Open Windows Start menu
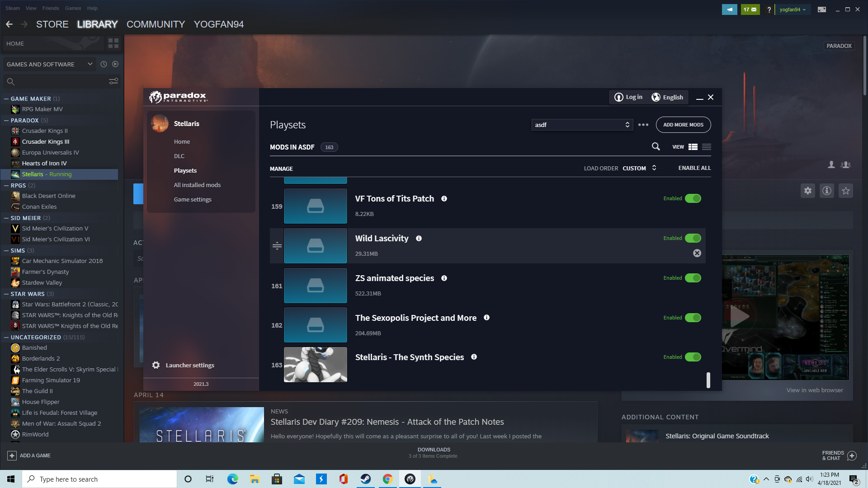Image resolution: width=868 pixels, height=488 pixels. click(x=11, y=479)
